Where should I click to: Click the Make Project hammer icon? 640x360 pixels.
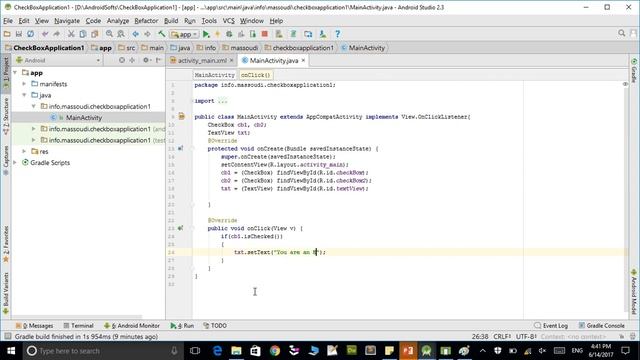point(162,34)
